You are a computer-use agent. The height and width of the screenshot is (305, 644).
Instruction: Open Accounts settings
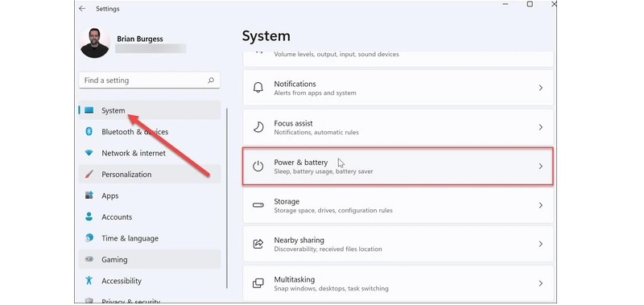pyautogui.click(x=150, y=217)
